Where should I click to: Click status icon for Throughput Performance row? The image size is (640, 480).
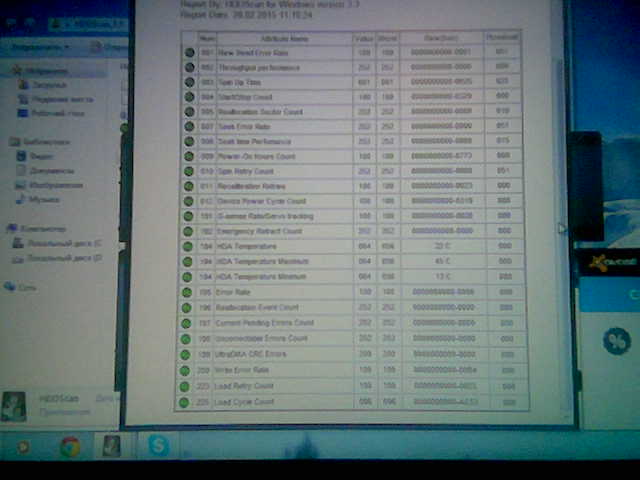189,67
